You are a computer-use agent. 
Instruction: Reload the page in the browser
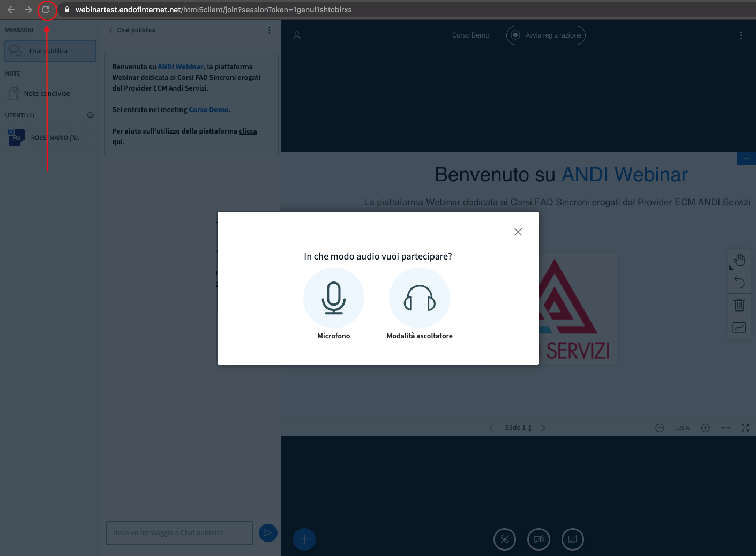tap(46, 10)
